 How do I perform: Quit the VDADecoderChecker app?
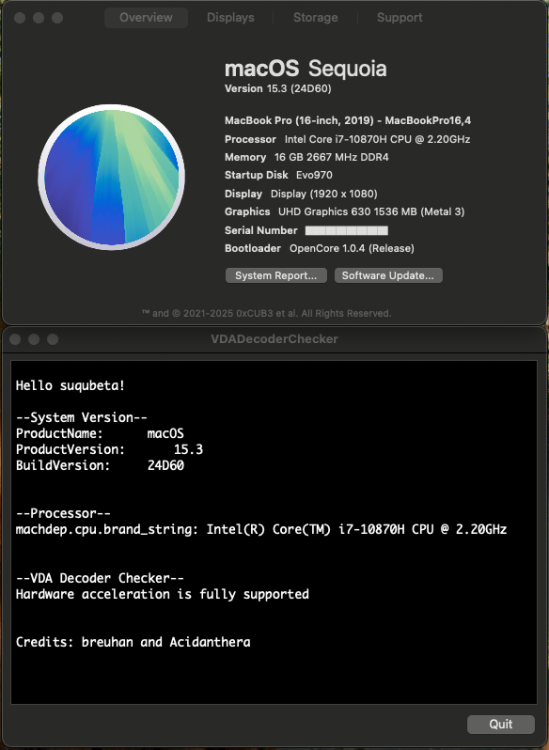pyautogui.click(x=501, y=724)
